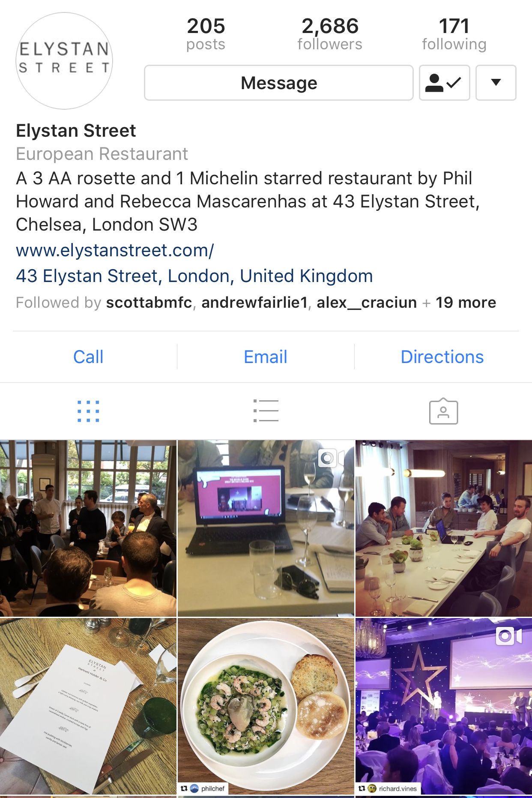The image size is (532, 798).
Task: Open the Elystan Street profile picture
Action: click(64, 61)
